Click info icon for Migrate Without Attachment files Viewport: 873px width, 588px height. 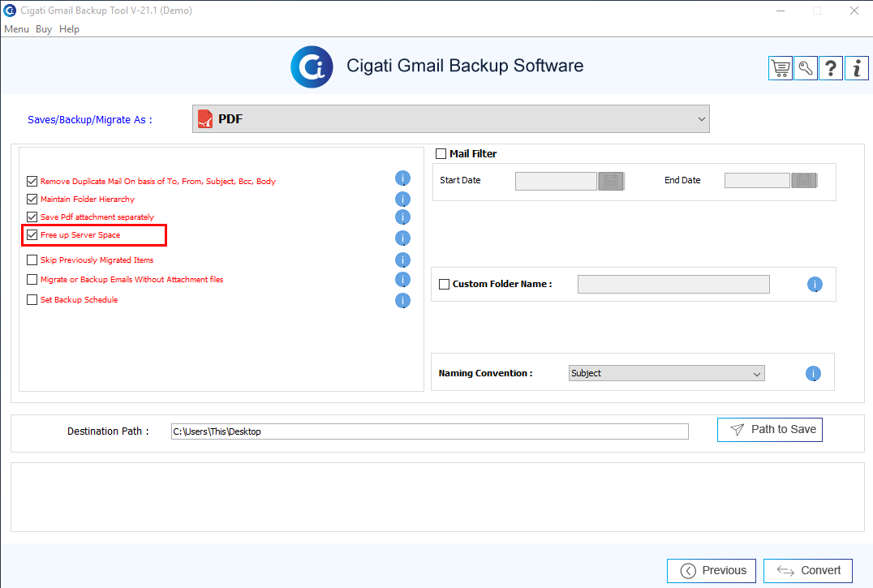click(x=402, y=279)
